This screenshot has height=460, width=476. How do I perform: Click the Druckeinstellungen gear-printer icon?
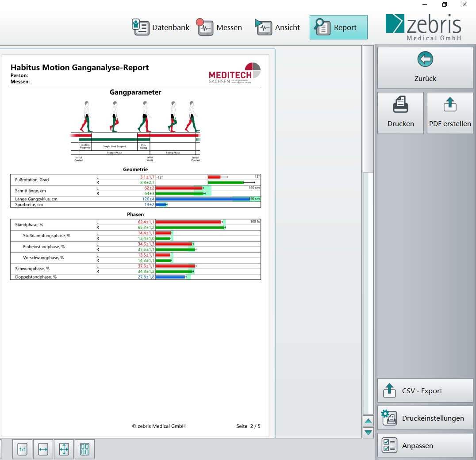click(389, 418)
